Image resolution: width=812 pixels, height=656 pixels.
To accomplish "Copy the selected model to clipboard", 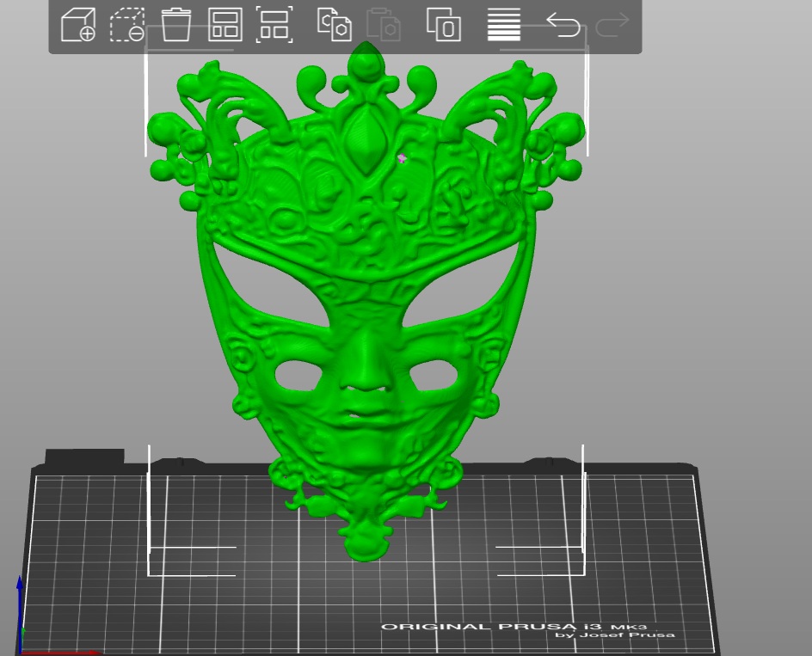I will 335,24.
